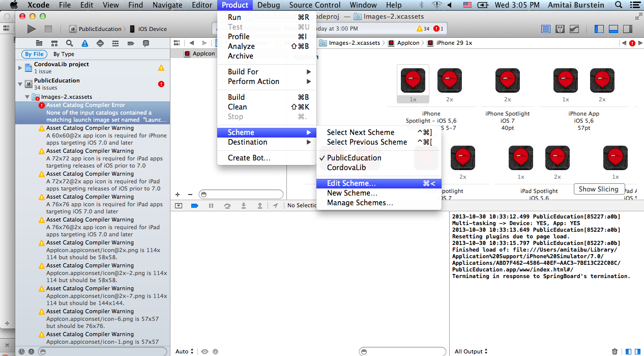
Task: Add an asset with the plus button
Action: (x=178, y=195)
